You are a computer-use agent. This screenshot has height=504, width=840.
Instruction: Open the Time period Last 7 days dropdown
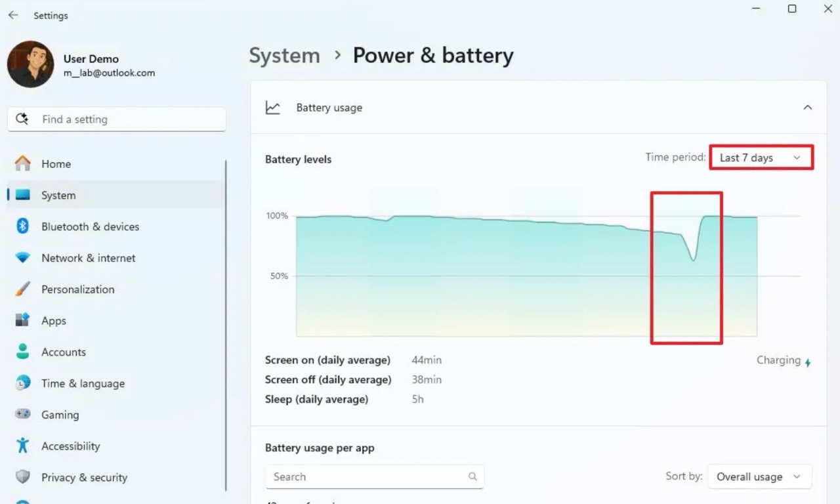[761, 157]
